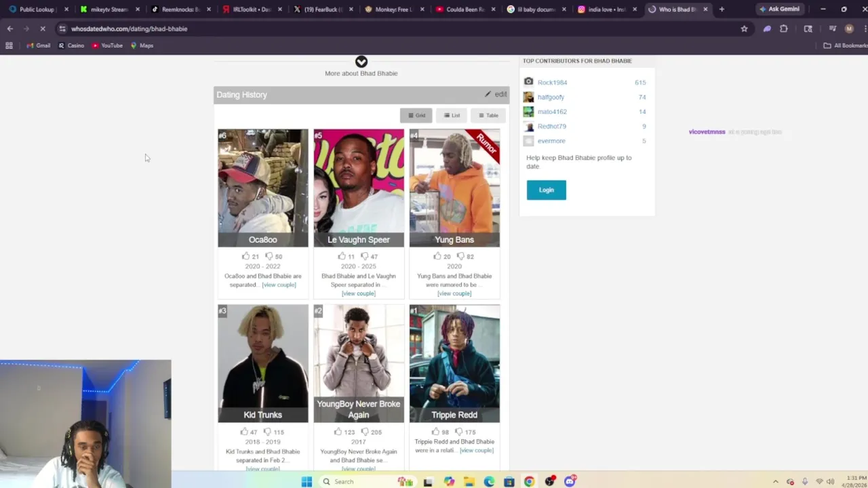Thumbs up the Oca8oo couple

(245, 256)
